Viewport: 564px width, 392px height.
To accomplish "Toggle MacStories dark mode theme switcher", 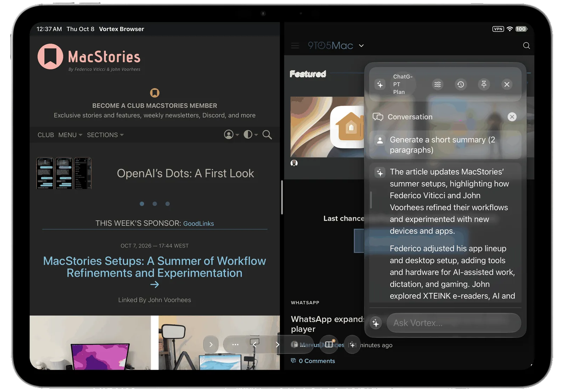I will point(251,135).
